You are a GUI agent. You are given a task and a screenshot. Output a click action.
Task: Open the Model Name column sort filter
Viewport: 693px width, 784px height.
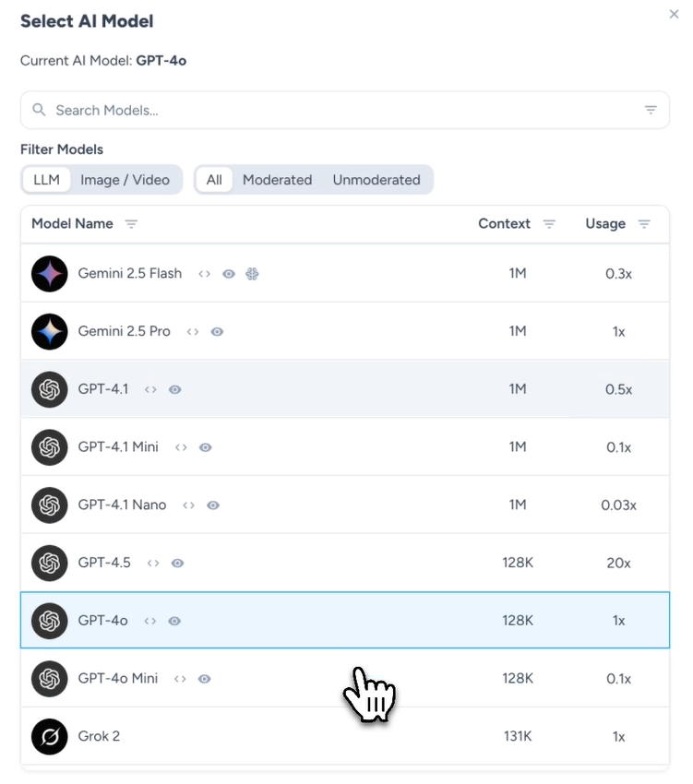(131, 224)
